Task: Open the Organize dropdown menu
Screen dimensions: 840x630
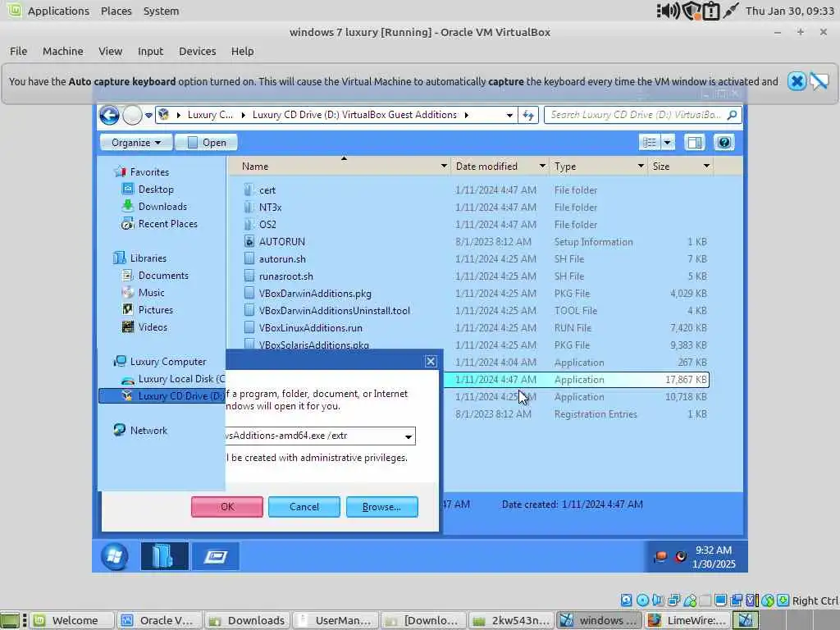Action: point(136,143)
